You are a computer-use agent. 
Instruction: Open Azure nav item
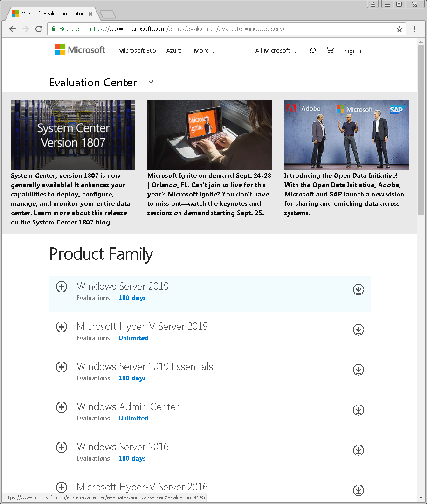coord(174,51)
